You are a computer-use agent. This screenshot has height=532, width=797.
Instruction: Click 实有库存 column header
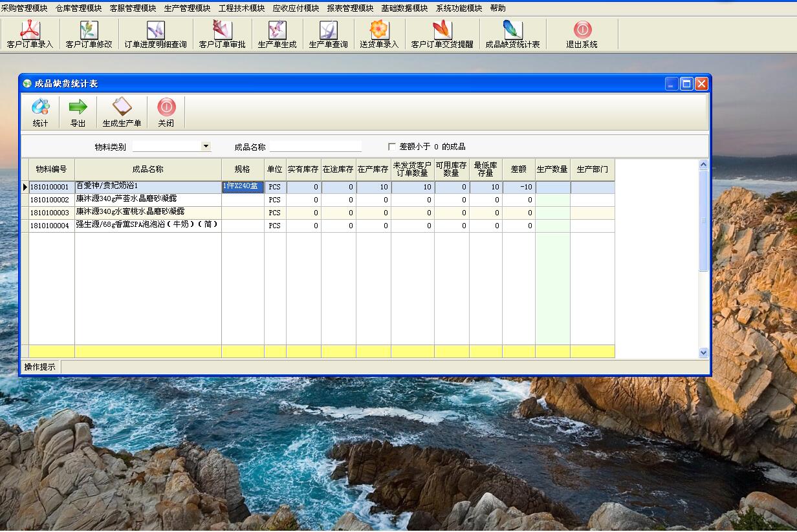point(303,169)
